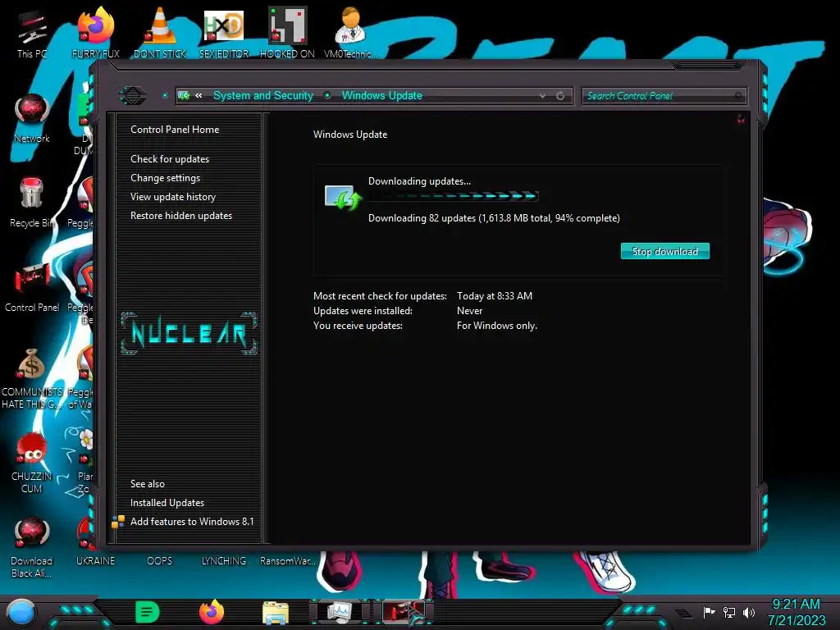This screenshot has width=840, height=630.
Task: Click the Windows Update page heading
Action: pyautogui.click(x=350, y=135)
